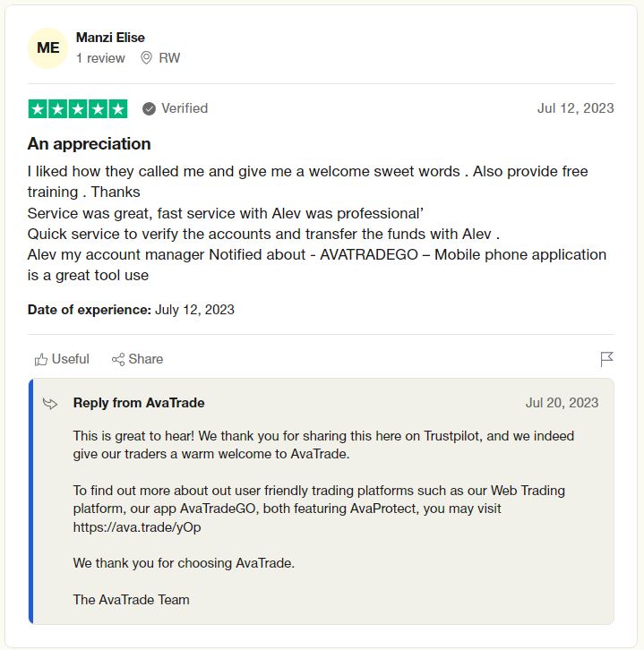Viewport: 644px width, 650px height.
Task: Open the '1 review' count link
Action: coord(100,58)
